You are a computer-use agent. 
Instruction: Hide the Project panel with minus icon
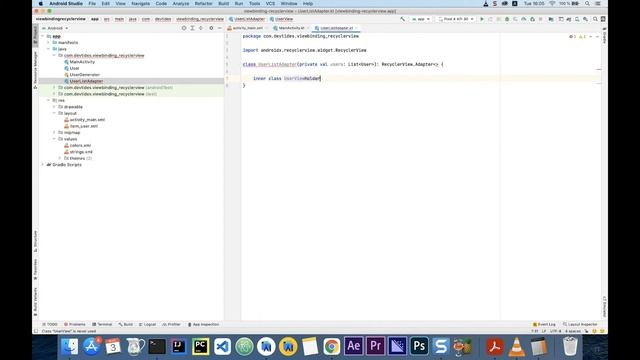tap(220, 28)
